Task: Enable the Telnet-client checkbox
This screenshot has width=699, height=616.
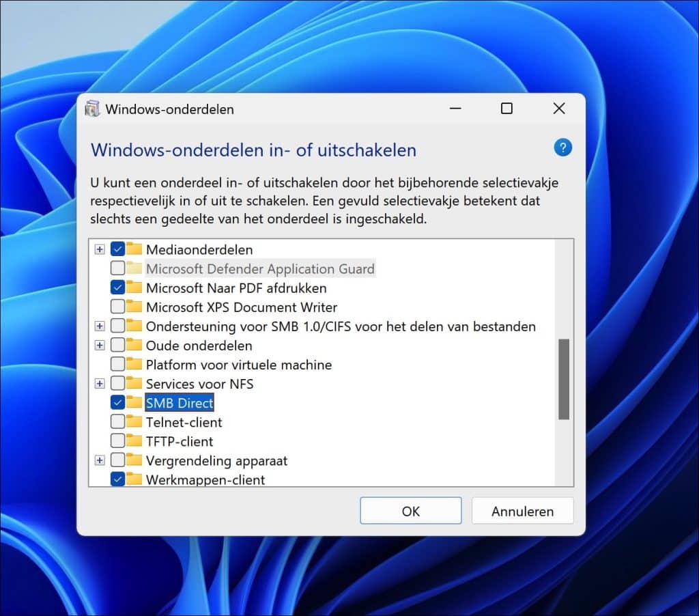Action: coord(117,421)
